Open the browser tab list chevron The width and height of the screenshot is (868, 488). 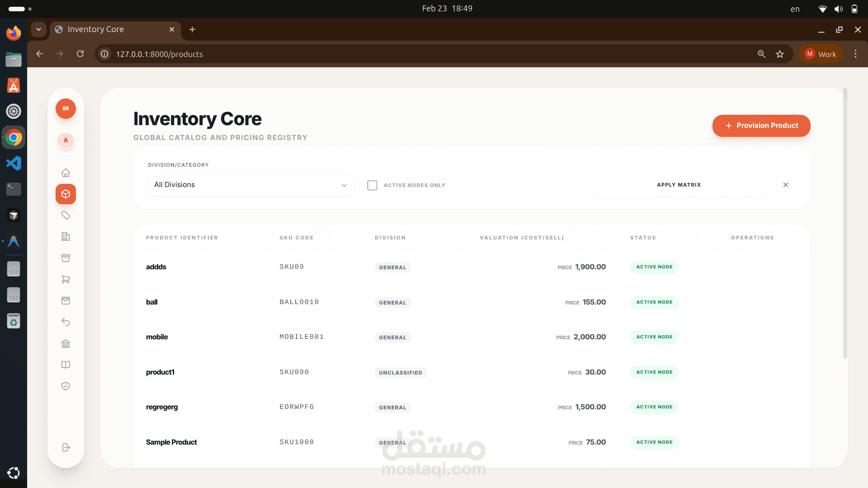coord(39,29)
